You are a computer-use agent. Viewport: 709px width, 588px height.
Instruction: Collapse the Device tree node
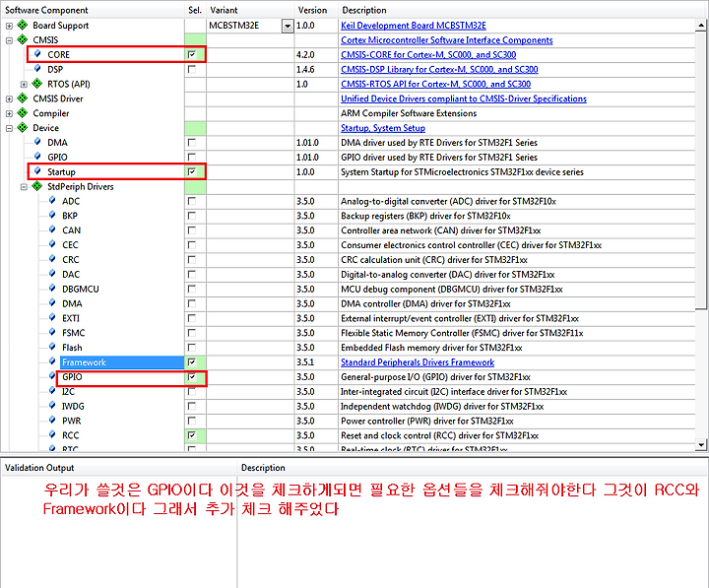(x=9, y=128)
